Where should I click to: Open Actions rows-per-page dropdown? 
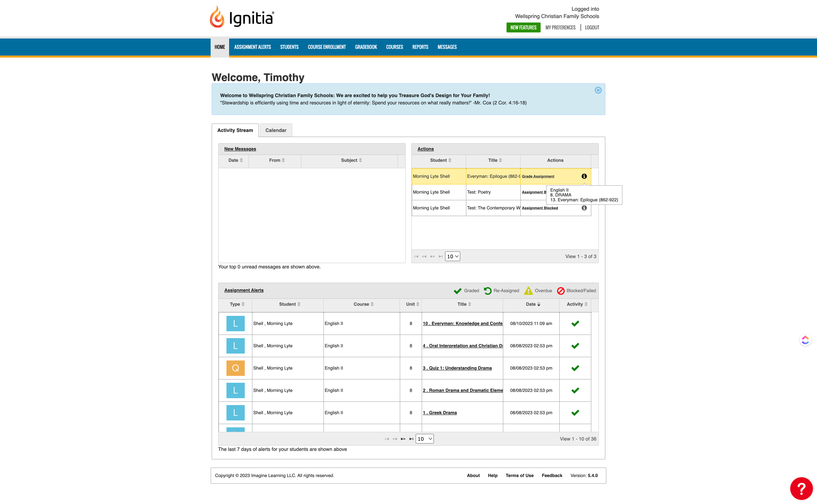click(x=452, y=256)
